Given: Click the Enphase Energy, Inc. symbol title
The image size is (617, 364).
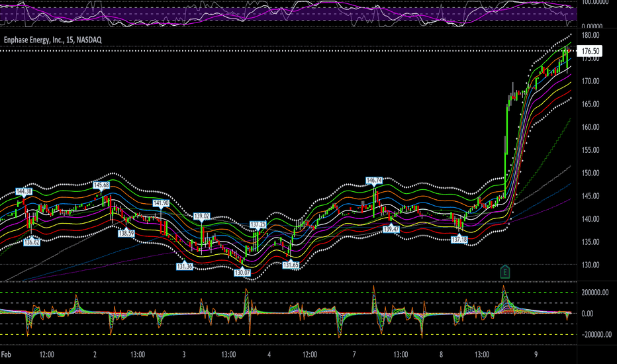Looking at the screenshot, I should [53, 40].
